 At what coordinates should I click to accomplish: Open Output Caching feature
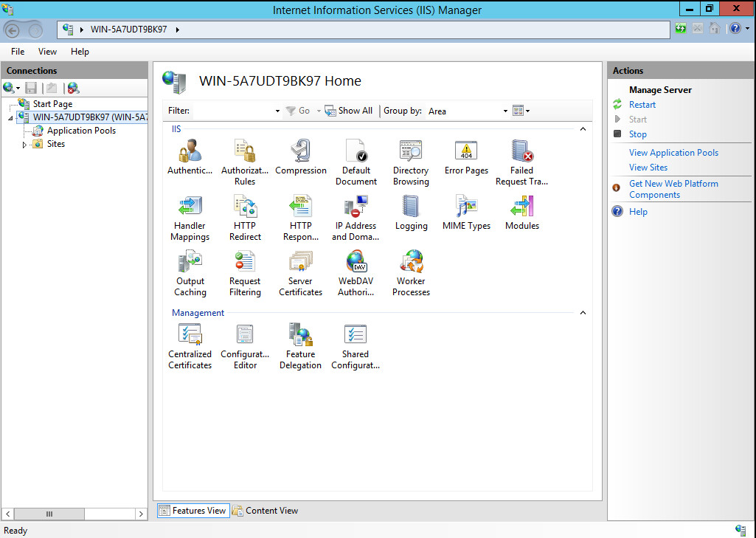click(x=190, y=274)
